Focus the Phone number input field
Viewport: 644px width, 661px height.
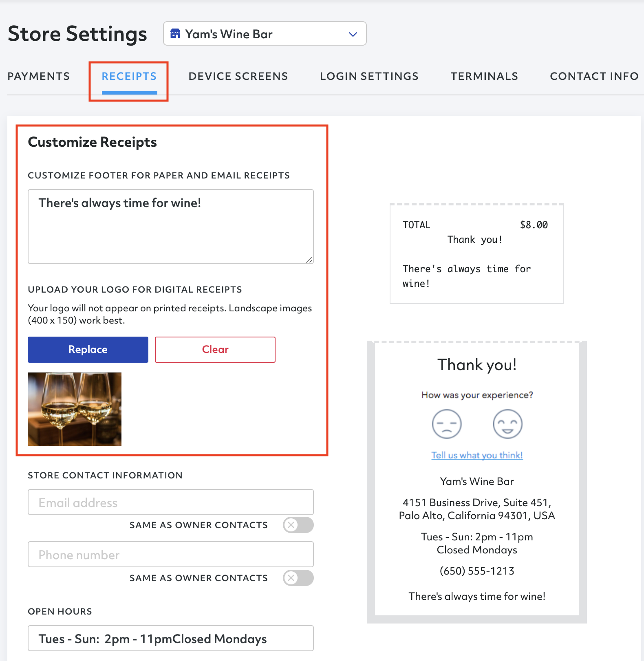point(171,554)
